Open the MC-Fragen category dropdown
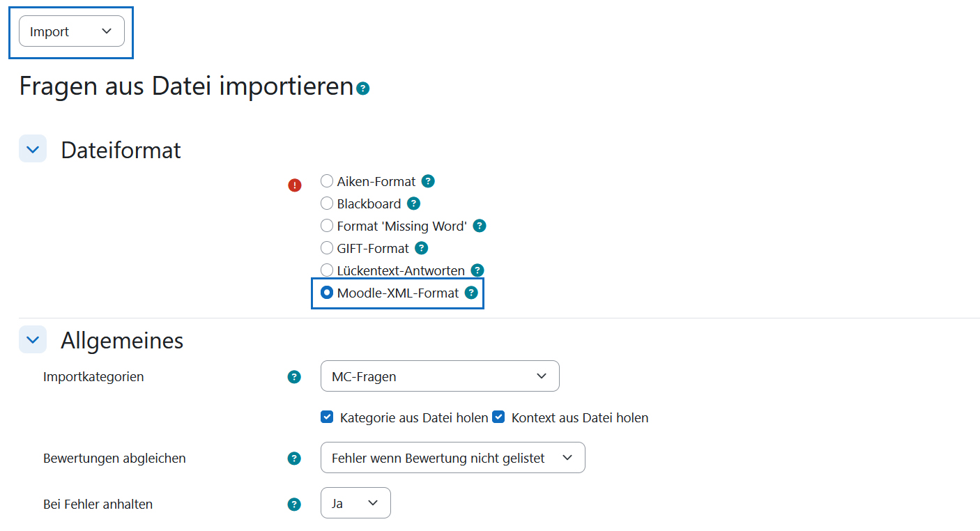Screen dimensions: 980x531 pyautogui.click(x=440, y=376)
